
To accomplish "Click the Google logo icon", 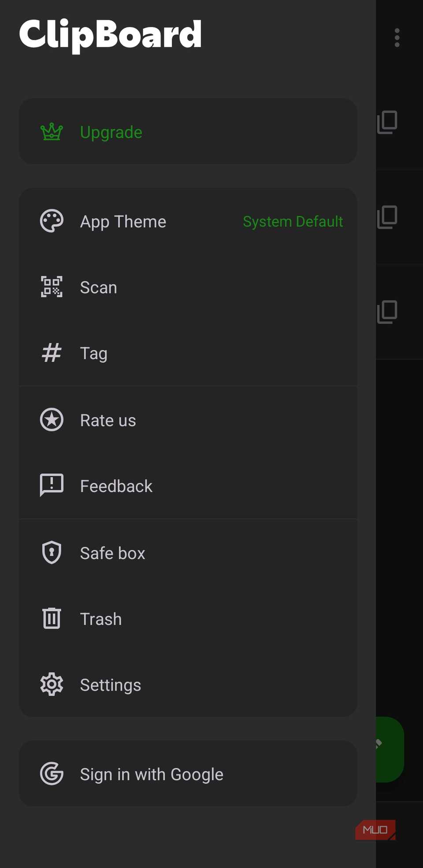I will pyautogui.click(x=51, y=773).
